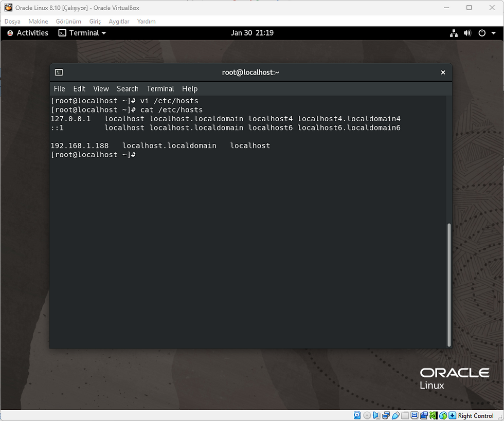504x421 pixels.
Task: Click the keyboard capture arrow icon
Action: (x=452, y=415)
